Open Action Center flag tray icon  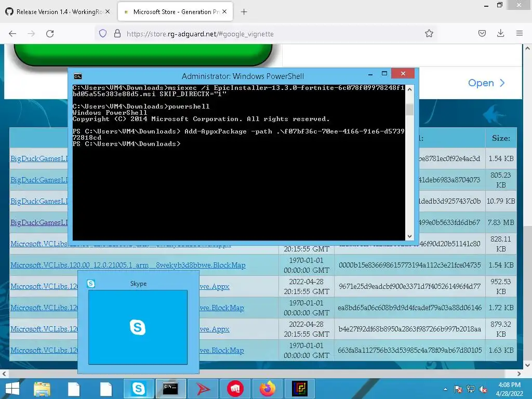coord(458,389)
